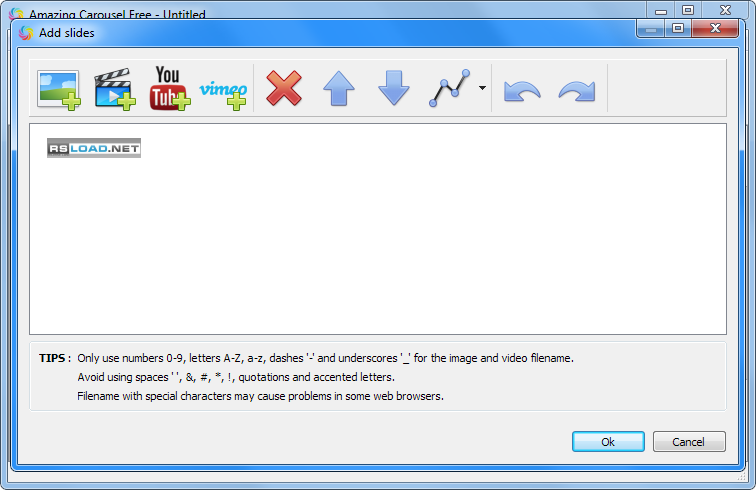Select the RSLOAD.NET slide thumbnail

(94, 148)
